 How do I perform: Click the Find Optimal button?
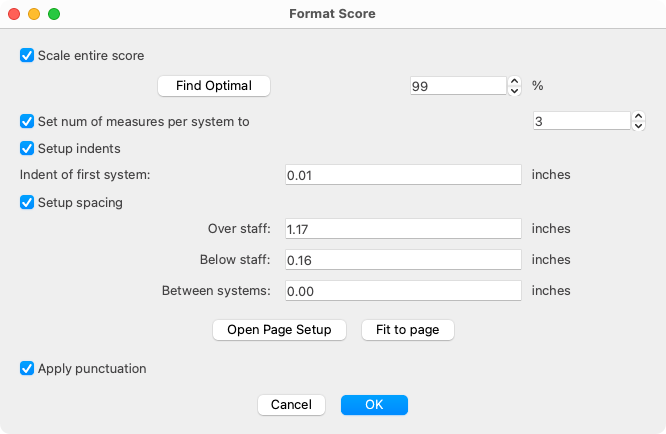coord(214,86)
